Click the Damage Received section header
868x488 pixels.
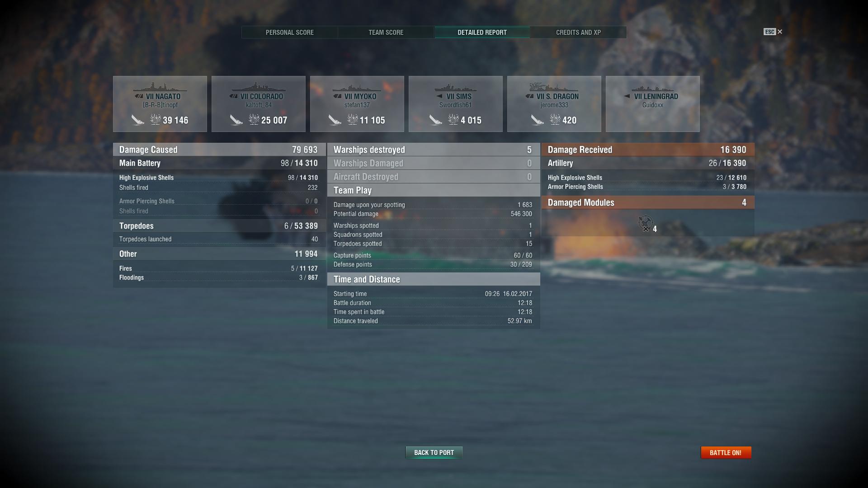(x=648, y=150)
